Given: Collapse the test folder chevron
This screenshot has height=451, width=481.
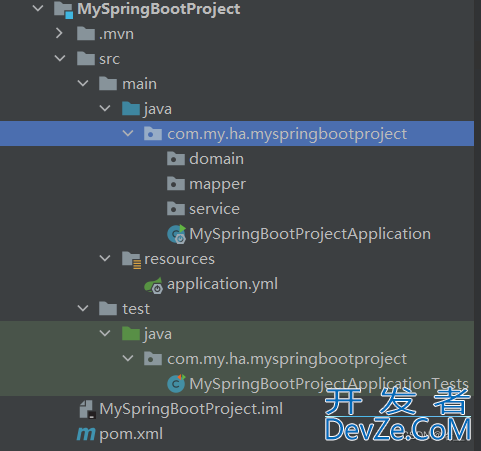Looking at the screenshot, I should tap(83, 308).
